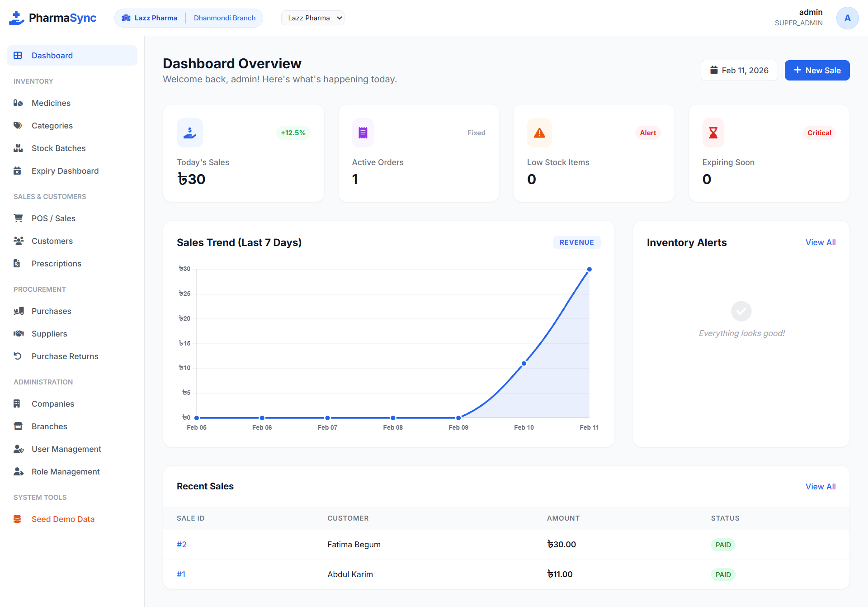Open Prescriptions via its sidebar icon
This screenshot has width=868, height=607.
click(x=18, y=263)
